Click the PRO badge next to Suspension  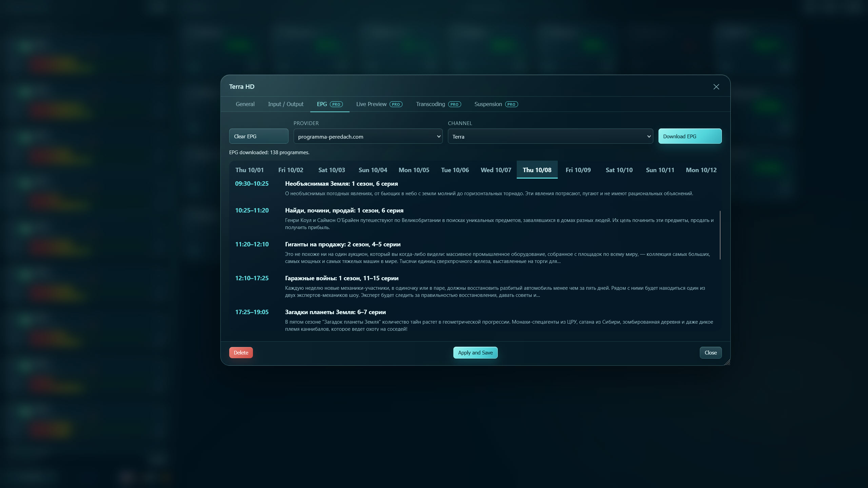[x=511, y=104]
